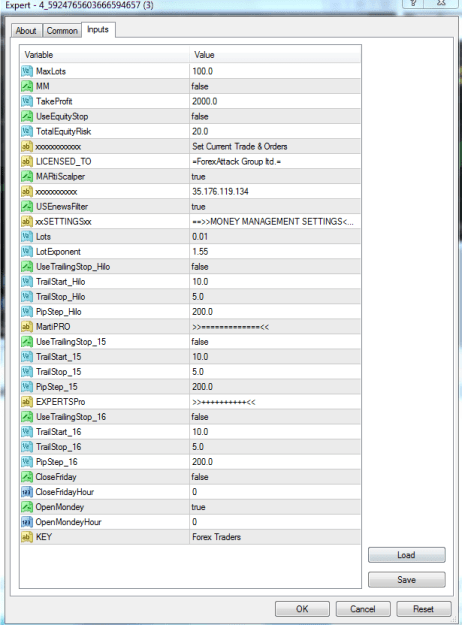Select the value Set Current Trade & Orders
Viewport: 462px width, 625px height.
[x=240, y=146]
